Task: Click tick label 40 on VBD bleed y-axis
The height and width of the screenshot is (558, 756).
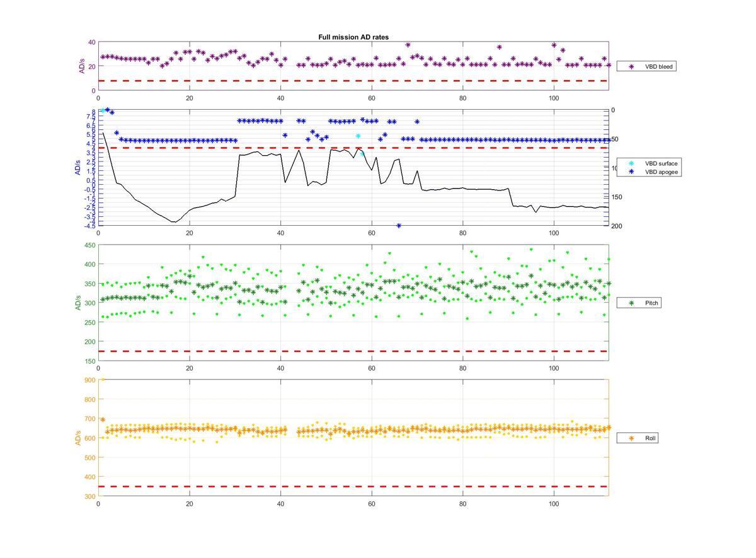Action: (x=91, y=42)
